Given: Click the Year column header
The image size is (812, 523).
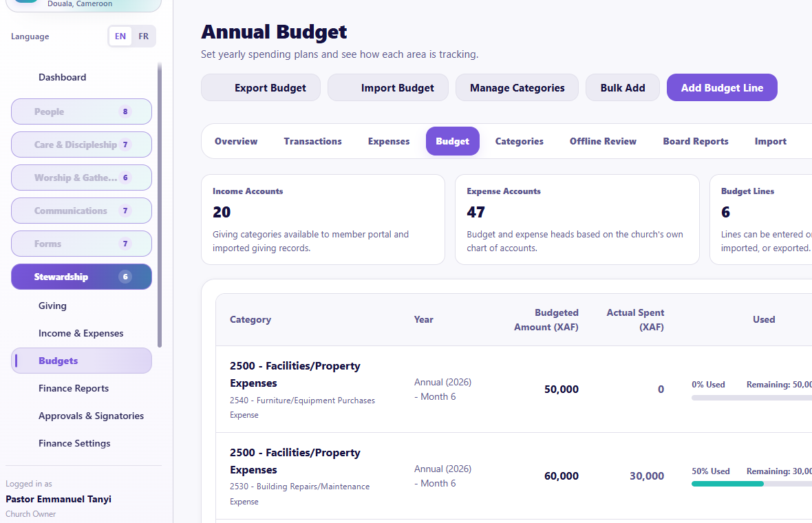Looking at the screenshot, I should click(x=423, y=319).
